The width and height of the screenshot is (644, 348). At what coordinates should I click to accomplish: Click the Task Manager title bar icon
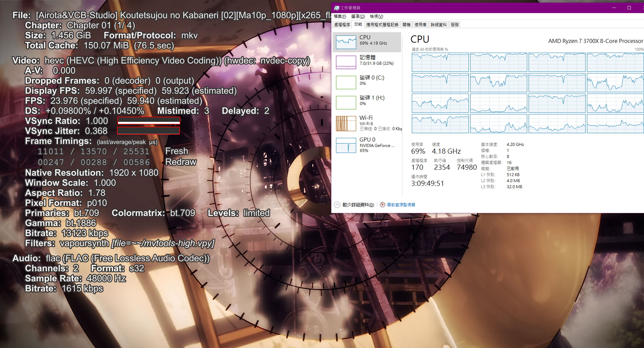[x=337, y=8]
